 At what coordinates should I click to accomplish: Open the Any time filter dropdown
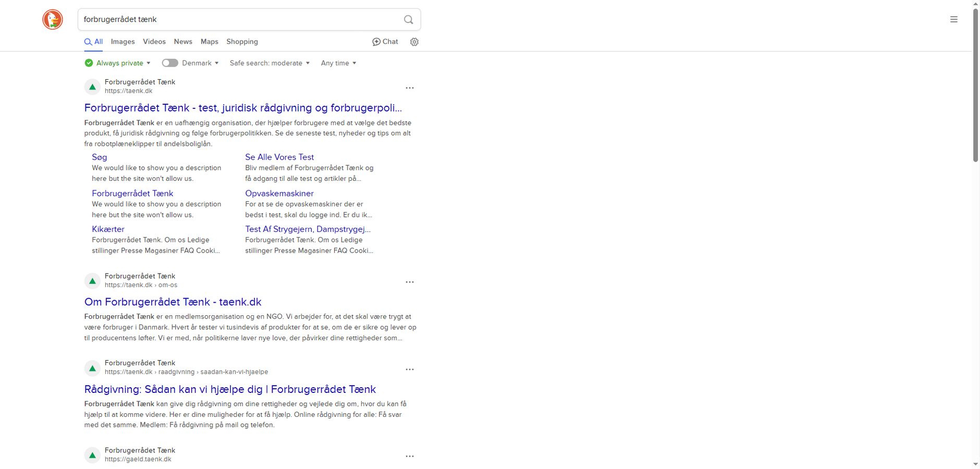[x=338, y=63]
